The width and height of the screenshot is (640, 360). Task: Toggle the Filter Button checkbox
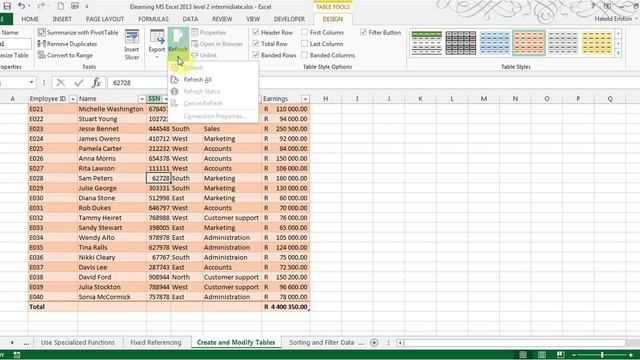[x=363, y=32]
